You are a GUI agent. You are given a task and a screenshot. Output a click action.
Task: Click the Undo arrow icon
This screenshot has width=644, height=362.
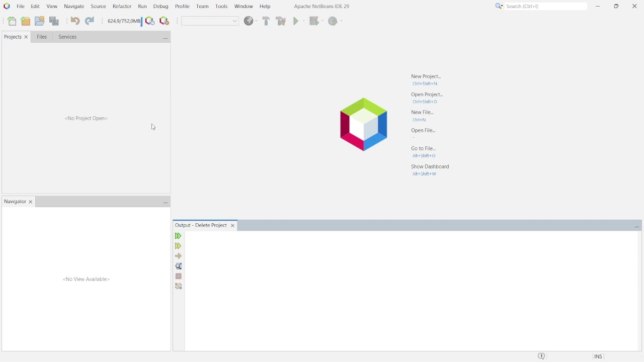tap(75, 21)
